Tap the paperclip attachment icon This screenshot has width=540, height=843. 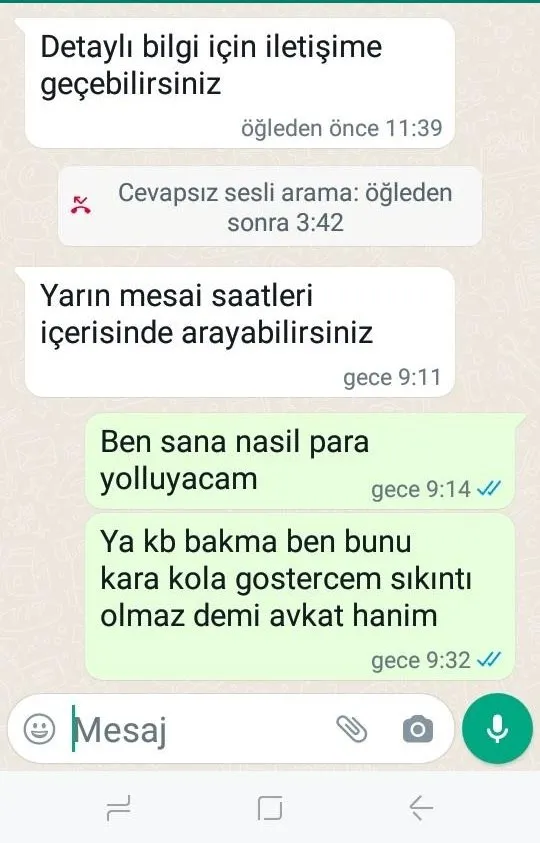[352, 730]
